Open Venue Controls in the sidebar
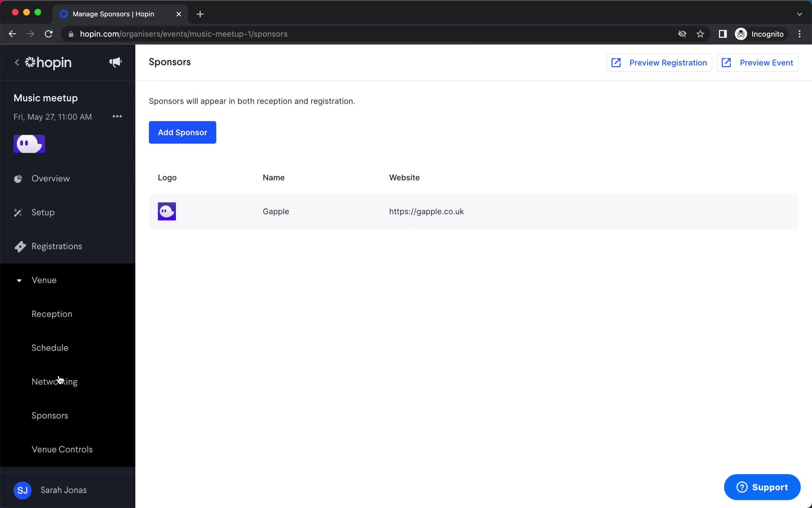 (x=62, y=450)
